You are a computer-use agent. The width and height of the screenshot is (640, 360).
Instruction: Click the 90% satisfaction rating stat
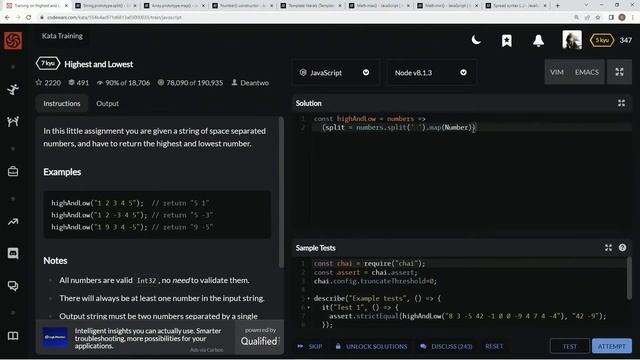point(123,82)
